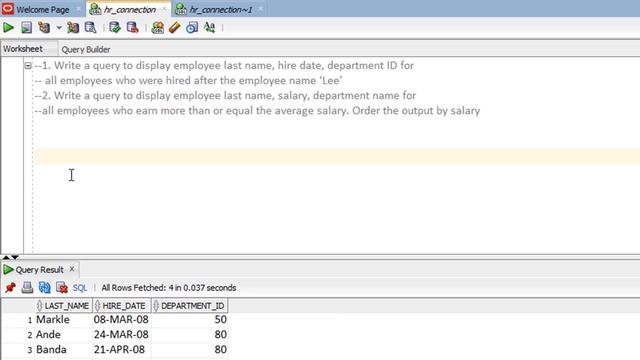Viewport: 640px width, 360px height.
Task: Click the Explain Plan toolbar icon
Action: [44, 28]
